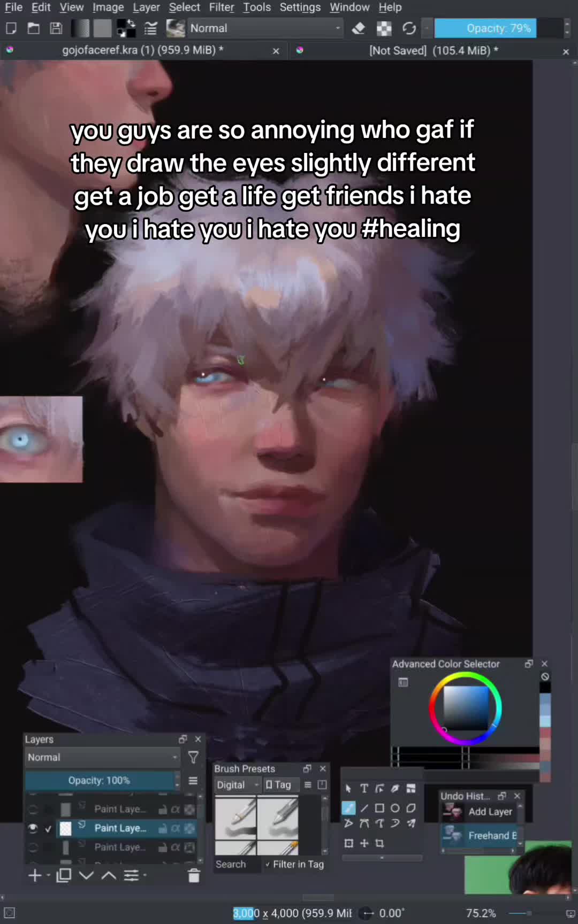Select the Text tool in the toolbox
This screenshot has height=924, width=578.
tap(364, 789)
